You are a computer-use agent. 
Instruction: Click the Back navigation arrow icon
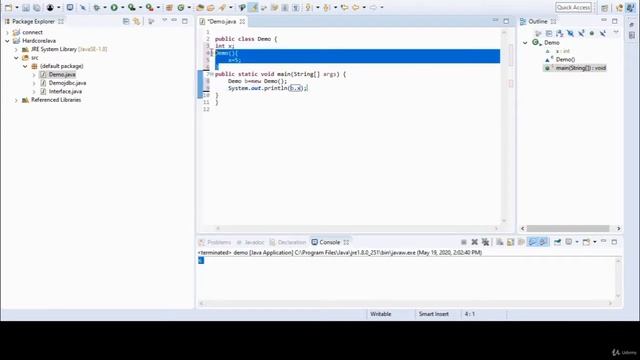356,7
